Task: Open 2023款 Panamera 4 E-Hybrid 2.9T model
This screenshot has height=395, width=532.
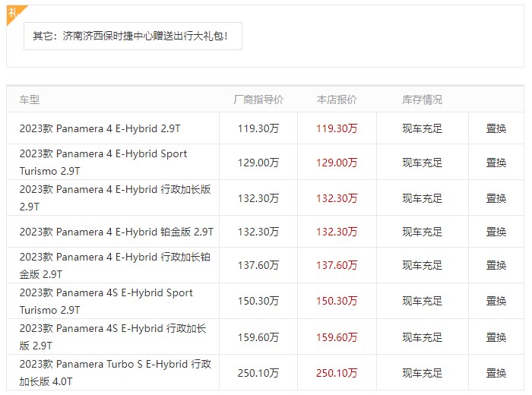Action: 100,128
